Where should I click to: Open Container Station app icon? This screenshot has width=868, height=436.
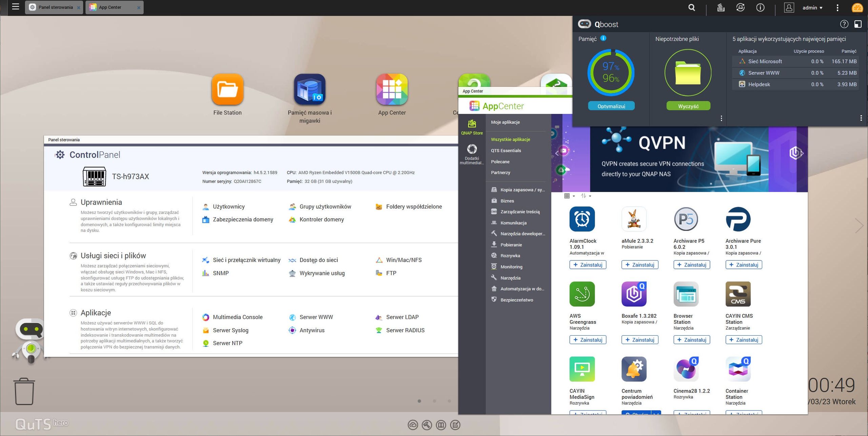click(738, 369)
